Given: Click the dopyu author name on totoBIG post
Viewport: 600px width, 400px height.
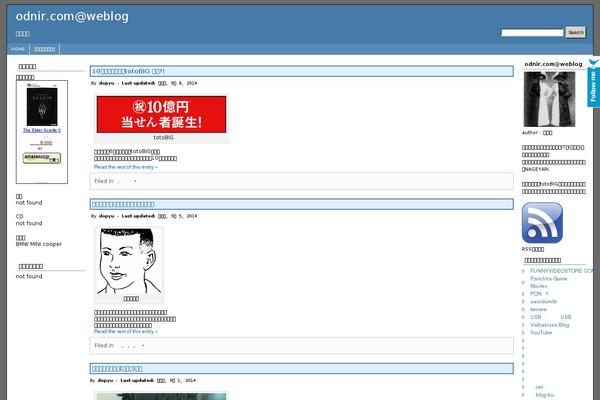Looking at the screenshot, I should 106,83.
